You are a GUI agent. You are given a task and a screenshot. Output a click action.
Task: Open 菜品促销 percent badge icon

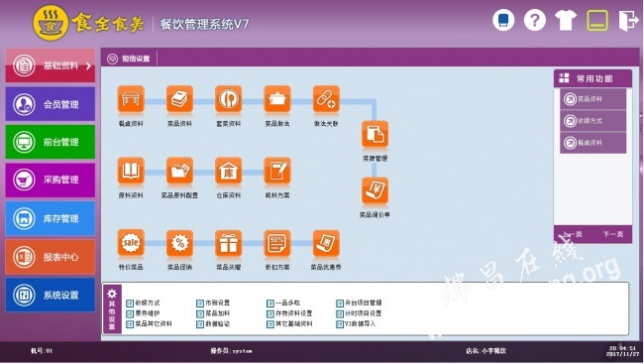click(179, 243)
